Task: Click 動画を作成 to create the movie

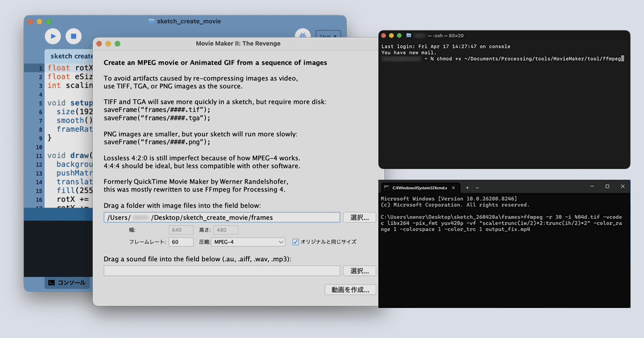Action: tap(350, 289)
